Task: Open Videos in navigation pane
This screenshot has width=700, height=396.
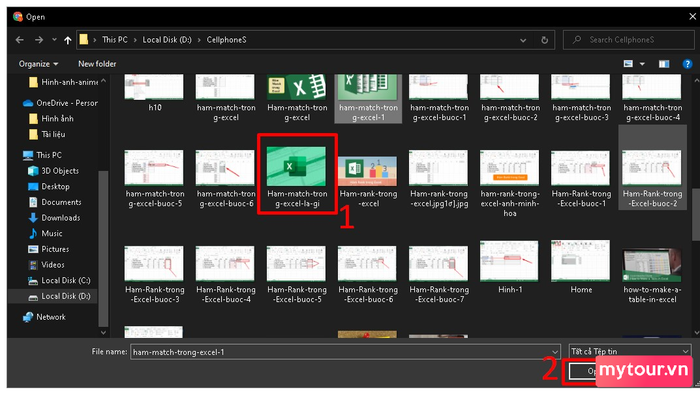Action: point(46,265)
